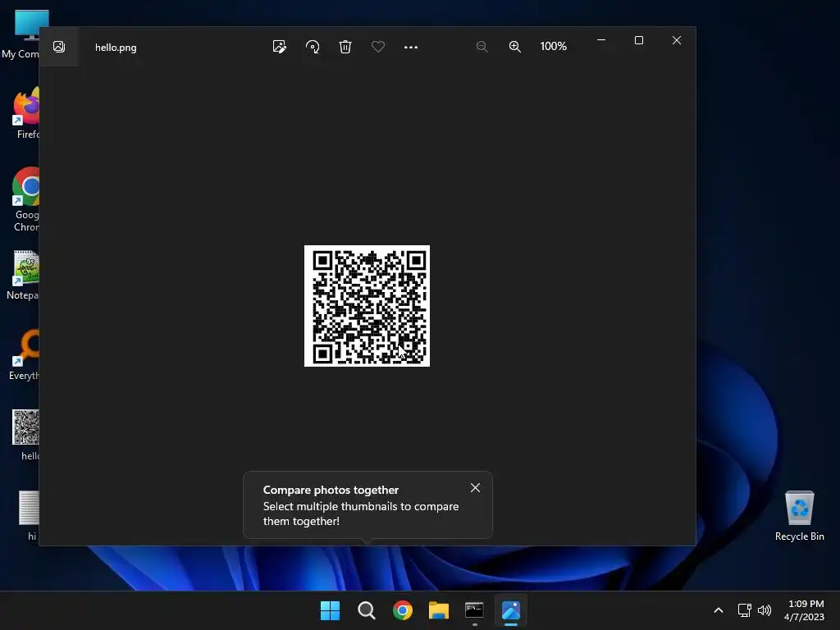Open the volume speaker tray icon
Screen dimensions: 840x630
click(x=765, y=610)
